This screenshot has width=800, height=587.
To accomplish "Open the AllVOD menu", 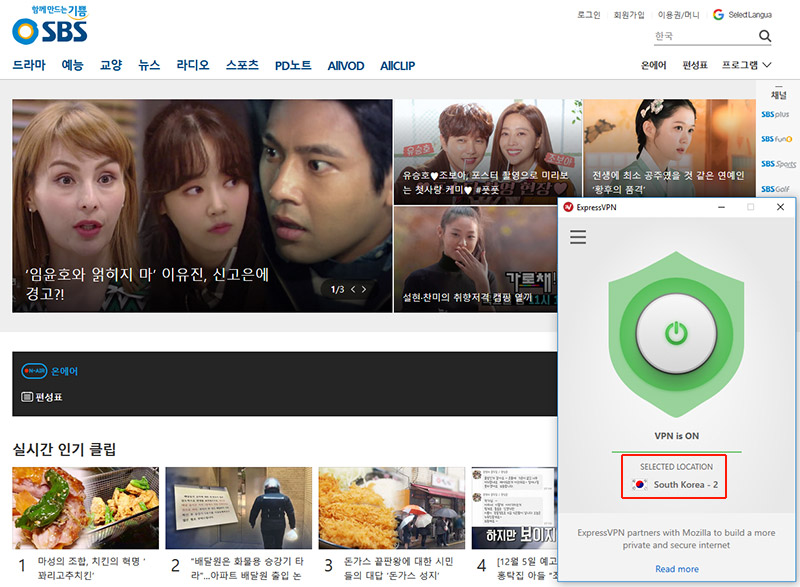I will point(346,65).
